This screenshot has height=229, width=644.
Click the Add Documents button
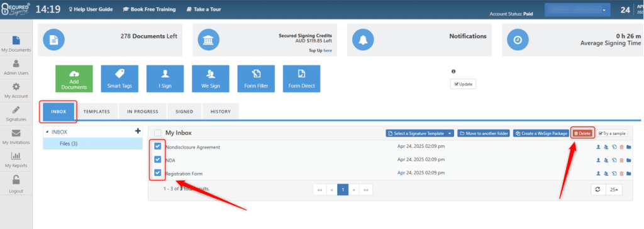click(x=74, y=79)
